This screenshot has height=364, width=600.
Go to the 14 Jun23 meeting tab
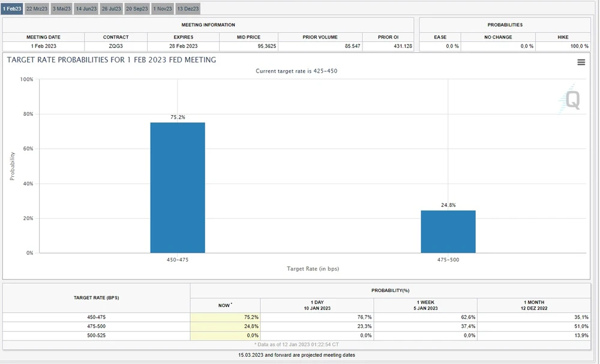click(x=86, y=9)
